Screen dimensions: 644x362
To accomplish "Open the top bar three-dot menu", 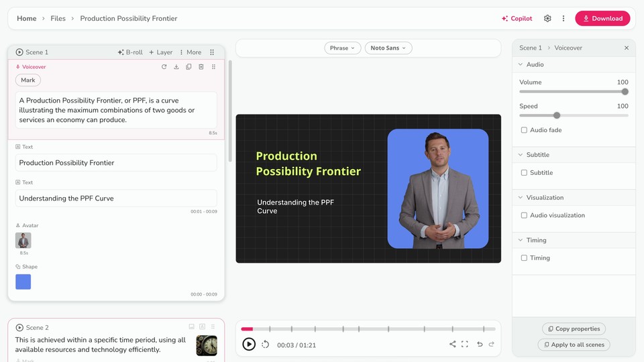I will click(x=563, y=19).
